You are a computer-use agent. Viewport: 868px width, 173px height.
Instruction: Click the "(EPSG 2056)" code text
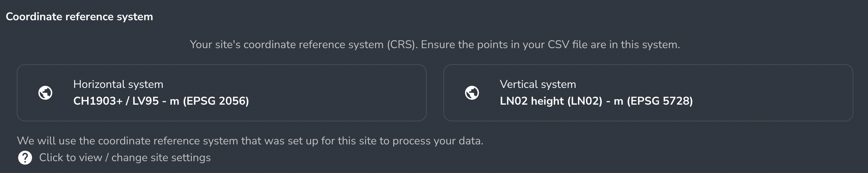(216, 101)
